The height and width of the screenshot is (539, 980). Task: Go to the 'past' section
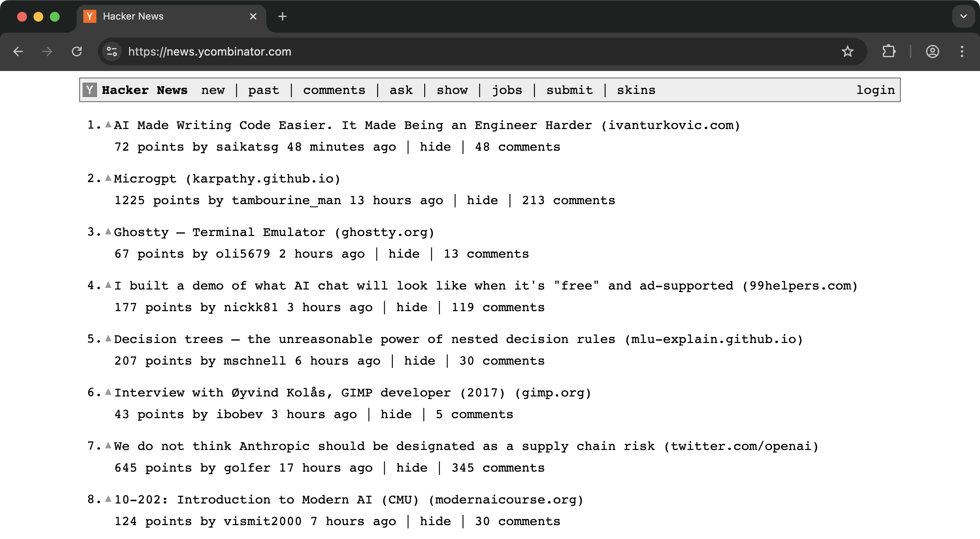[263, 90]
